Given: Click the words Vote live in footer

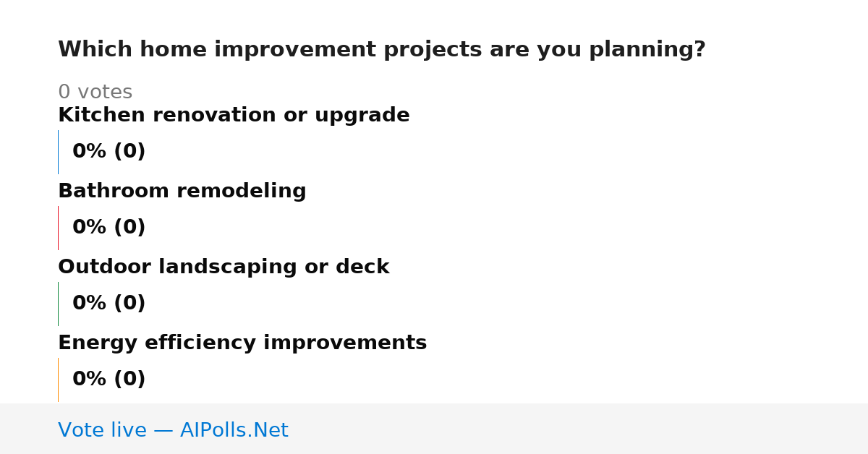Looking at the screenshot, I should point(102,431).
